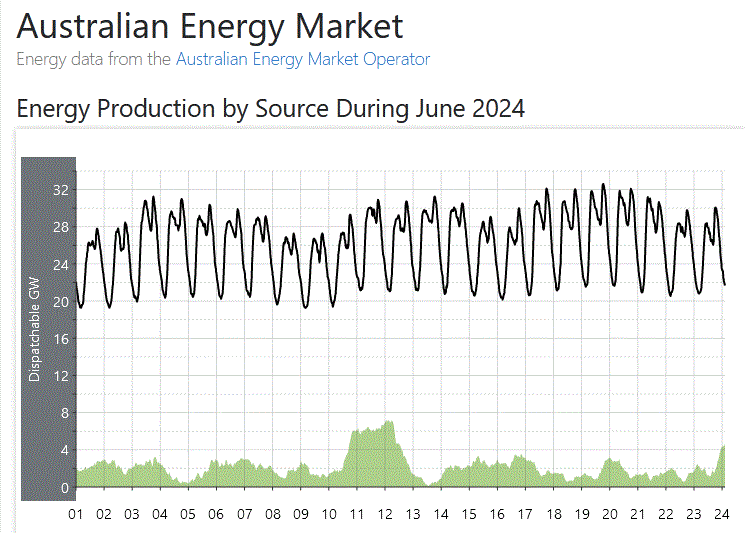
Task: Choose the 10 date label below chart
Action: (x=329, y=514)
